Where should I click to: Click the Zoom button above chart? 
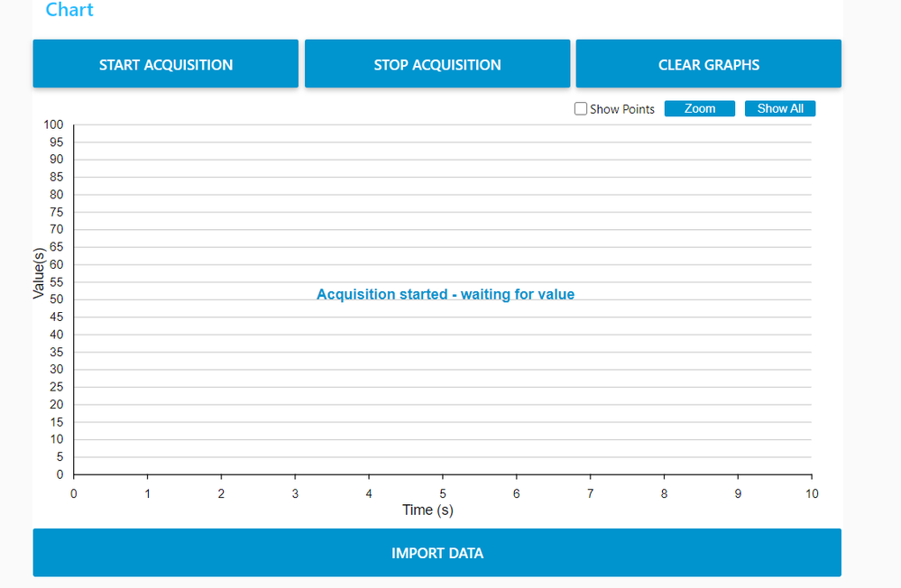pos(699,108)
